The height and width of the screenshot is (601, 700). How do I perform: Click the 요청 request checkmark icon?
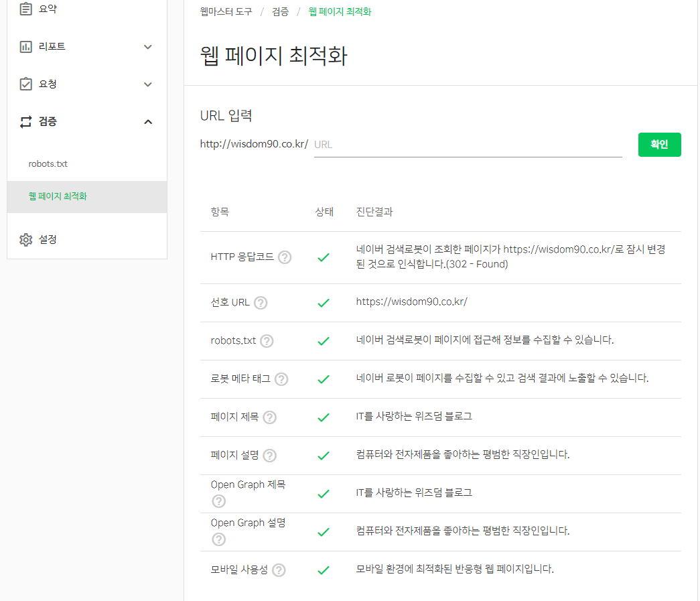(x=25, y=84)
